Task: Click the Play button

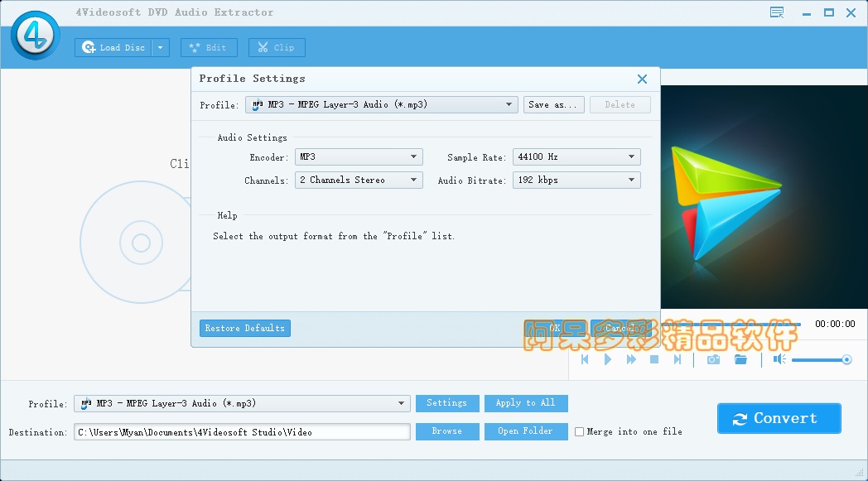Action: click(608, 360)
